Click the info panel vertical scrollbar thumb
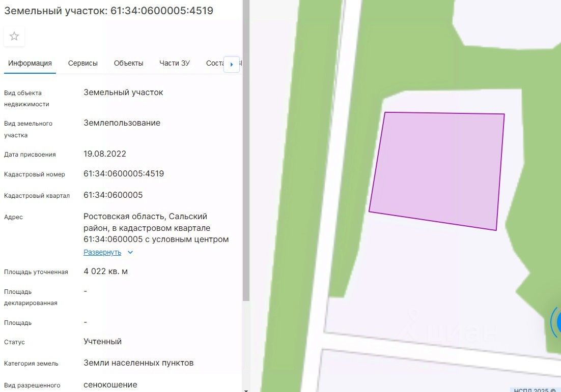 tap(246, 150)
